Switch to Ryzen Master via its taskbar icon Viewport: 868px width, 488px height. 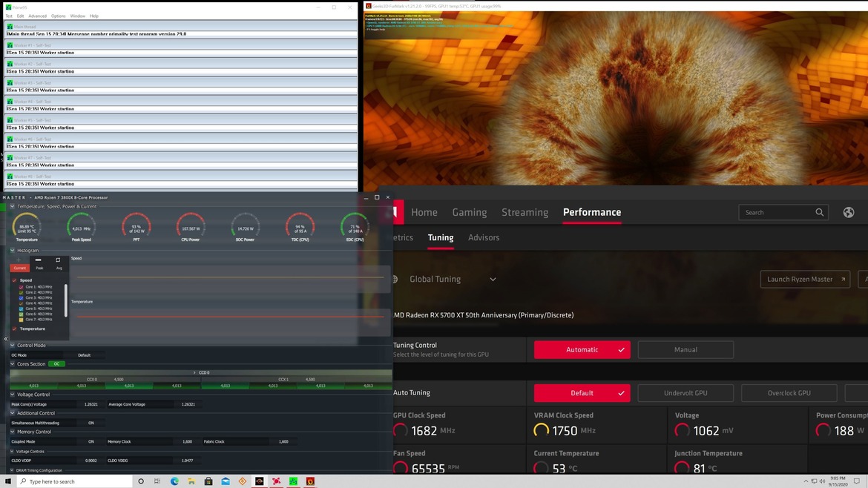(259, 481)
